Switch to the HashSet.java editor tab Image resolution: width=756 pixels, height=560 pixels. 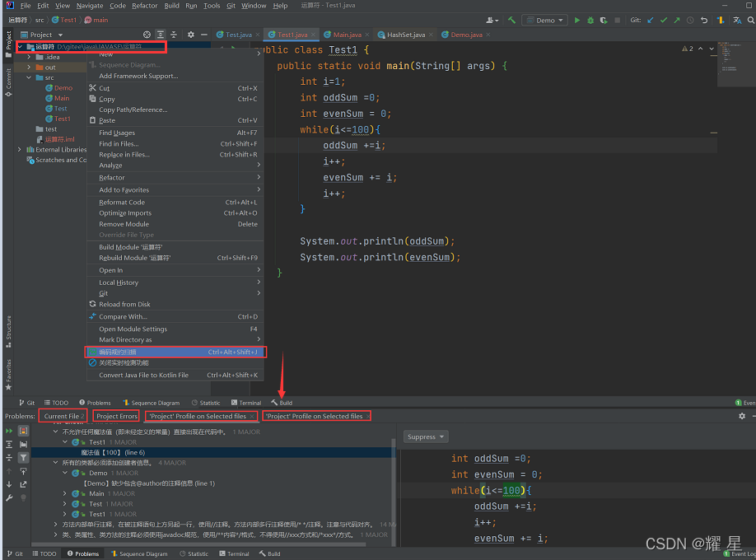405,35
